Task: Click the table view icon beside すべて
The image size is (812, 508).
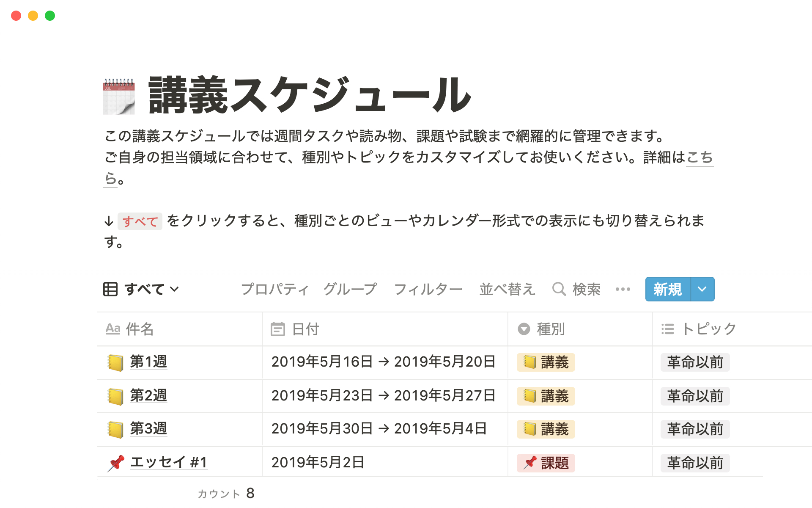Action: (110, 290)
